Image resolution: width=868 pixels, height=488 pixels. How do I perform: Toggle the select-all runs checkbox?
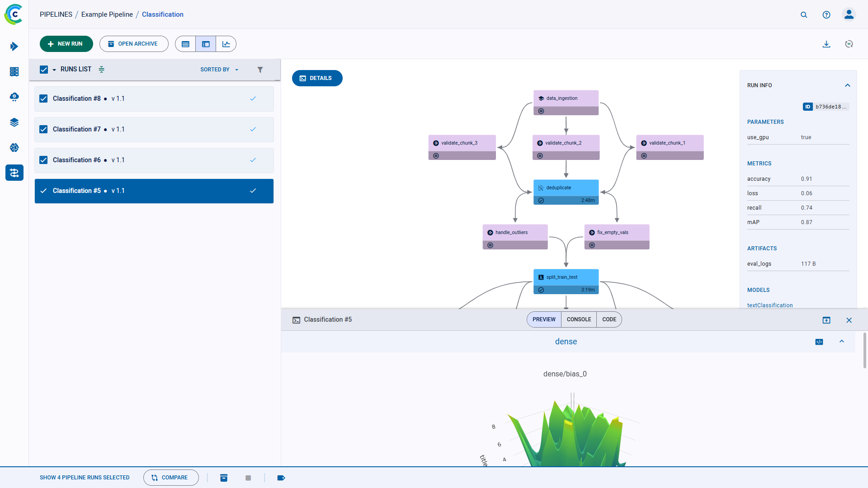click(44, 70)
